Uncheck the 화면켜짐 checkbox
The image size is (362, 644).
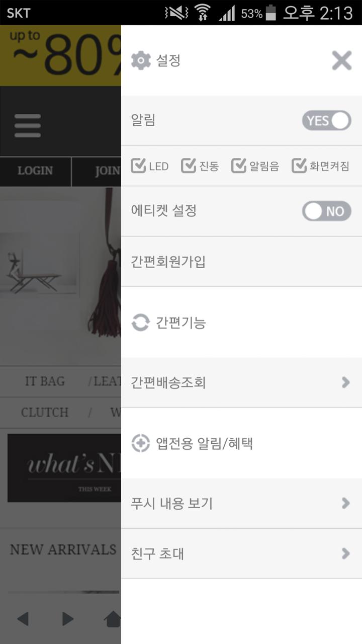[299, 166]
